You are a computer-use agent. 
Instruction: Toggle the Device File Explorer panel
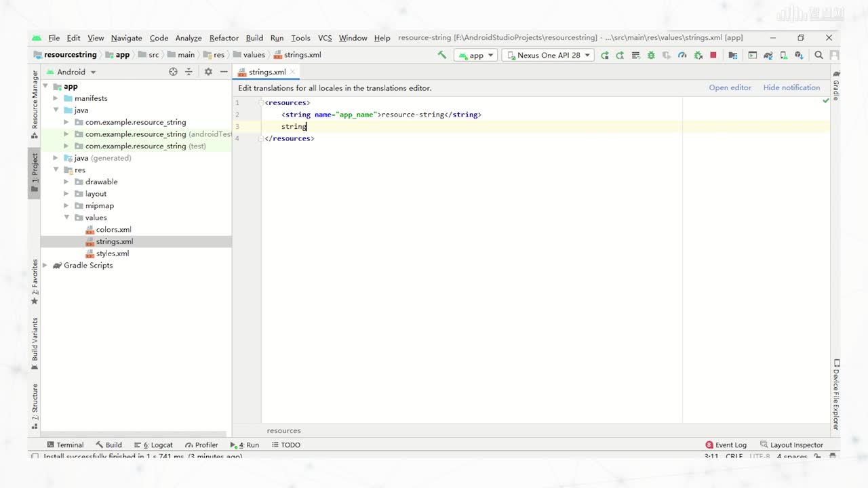[x=836, y=394]
